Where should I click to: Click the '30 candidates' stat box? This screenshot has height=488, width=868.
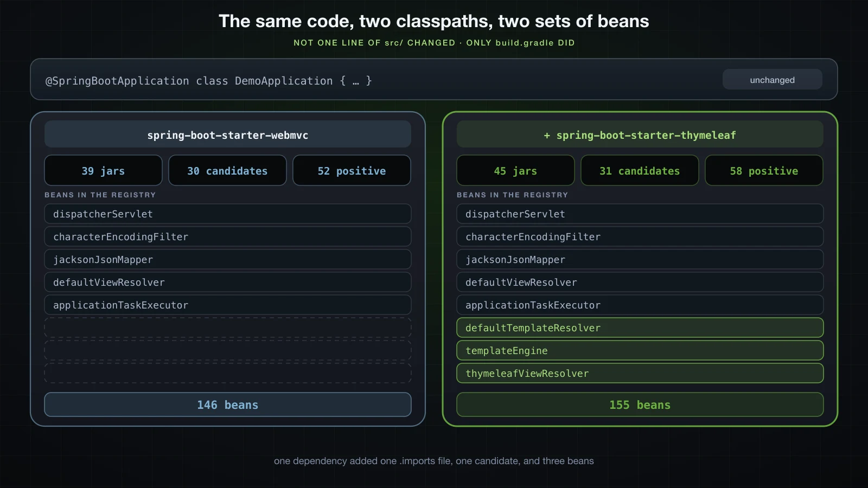(x=227, y=171)
